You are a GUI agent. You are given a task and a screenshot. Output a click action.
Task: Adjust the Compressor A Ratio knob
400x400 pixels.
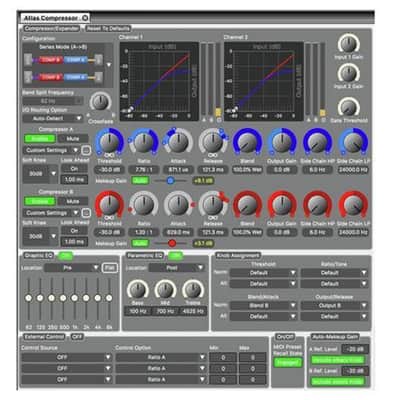[144, 142]
